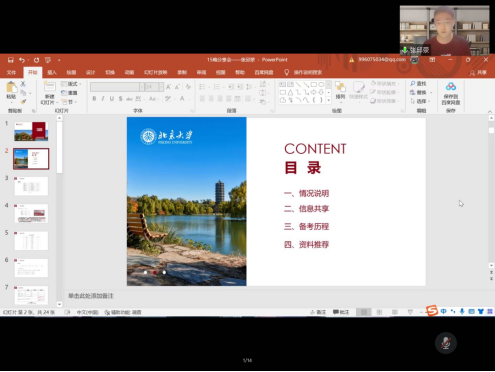This screenshot has height=372, width=495.
Task: Click the Save icon in quick access toolbar
Action: 11,60
